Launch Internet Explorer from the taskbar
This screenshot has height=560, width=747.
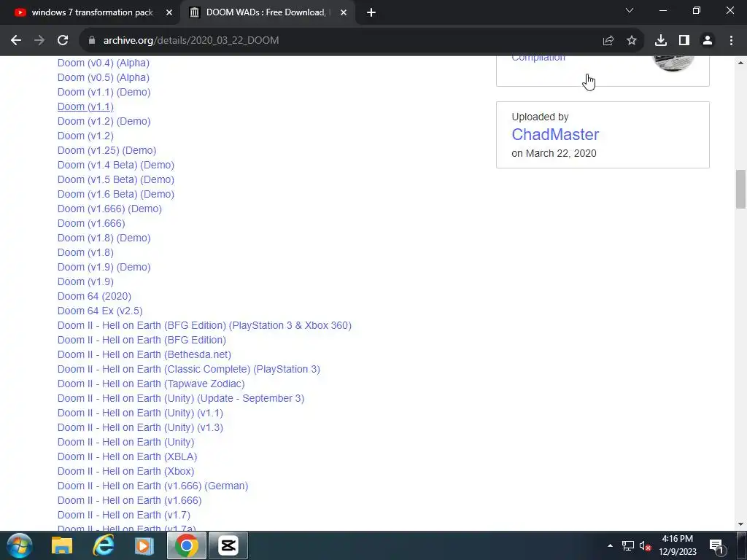103,545
